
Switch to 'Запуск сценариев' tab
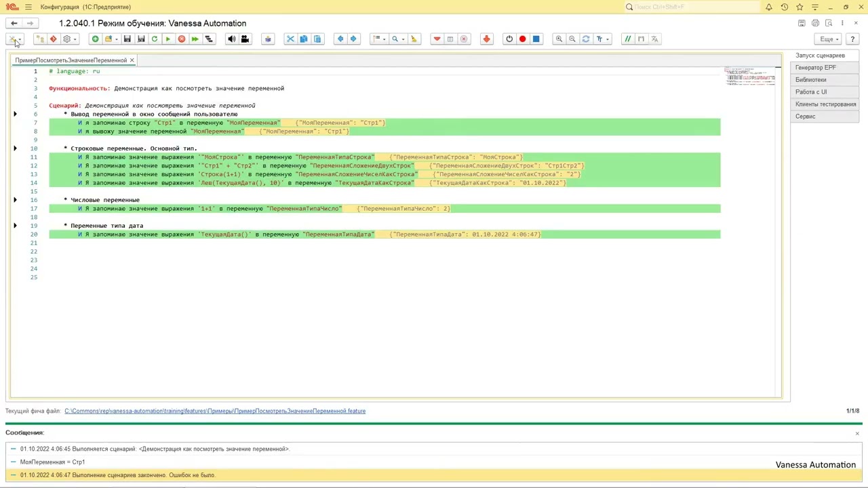coord(820,56)
